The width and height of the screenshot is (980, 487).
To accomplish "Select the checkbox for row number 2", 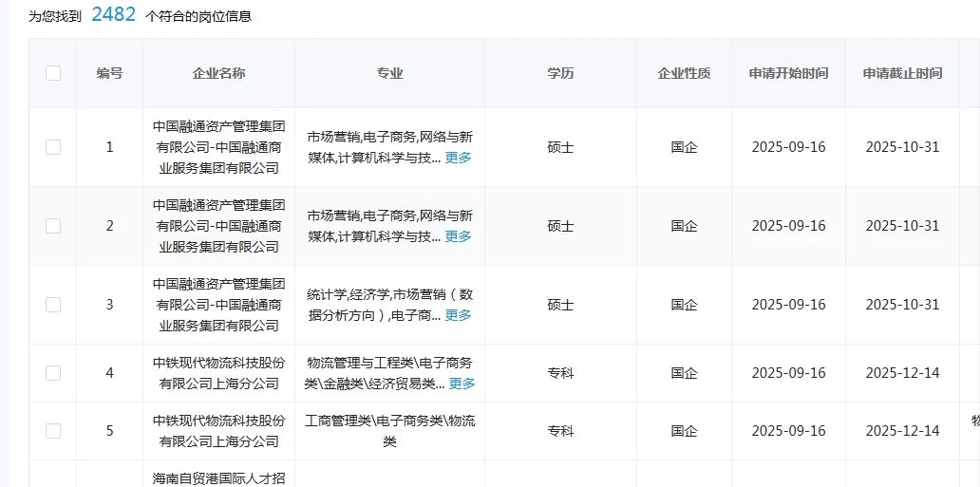I will pyautogui.click(x=53, y=226).
